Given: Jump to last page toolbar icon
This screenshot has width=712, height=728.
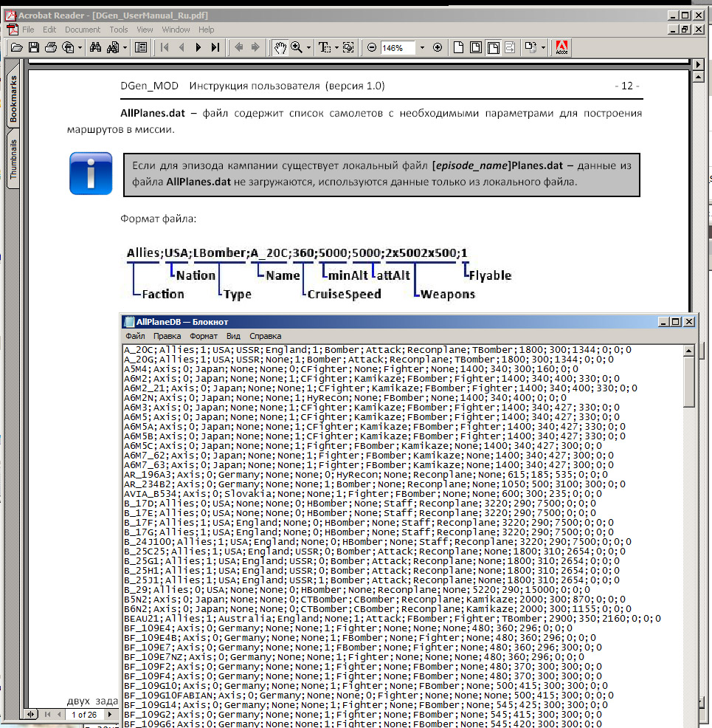Looking at the screenshot, I should click(215, 47).
